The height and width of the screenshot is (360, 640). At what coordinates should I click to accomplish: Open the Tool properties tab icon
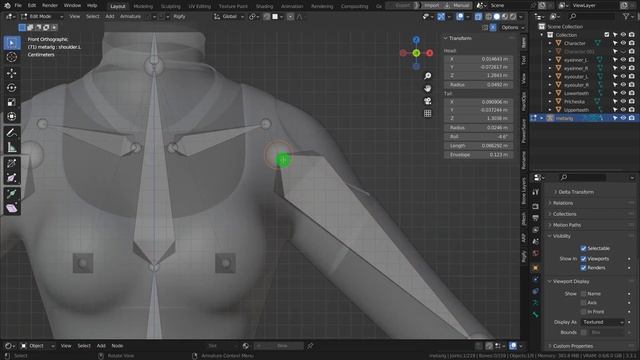(536, 192)
